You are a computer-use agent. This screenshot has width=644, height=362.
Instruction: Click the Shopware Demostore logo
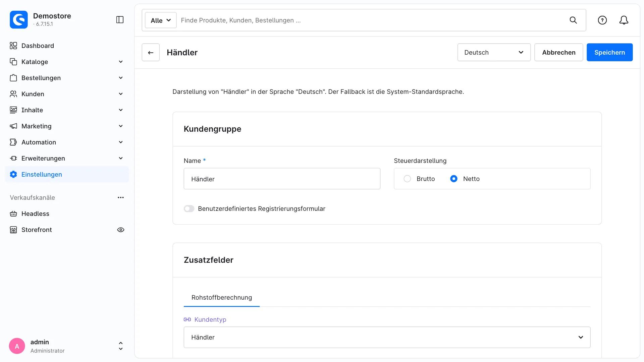coord(19,20)
